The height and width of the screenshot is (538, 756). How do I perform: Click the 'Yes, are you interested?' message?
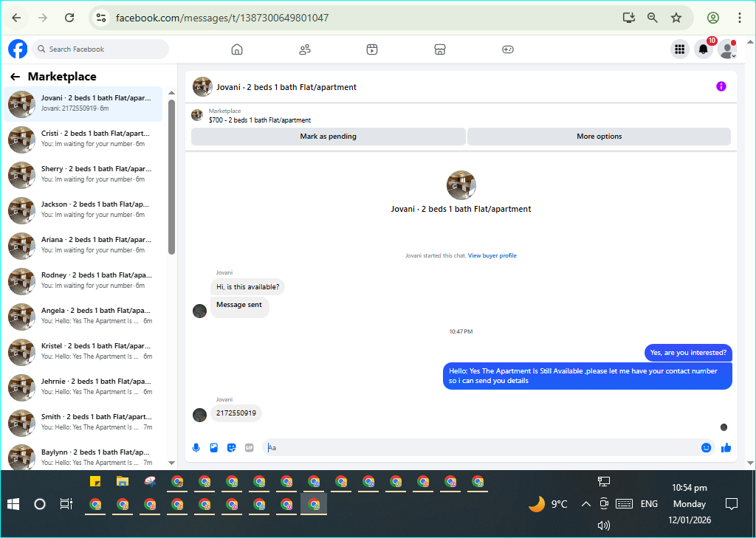coord(688,353)
